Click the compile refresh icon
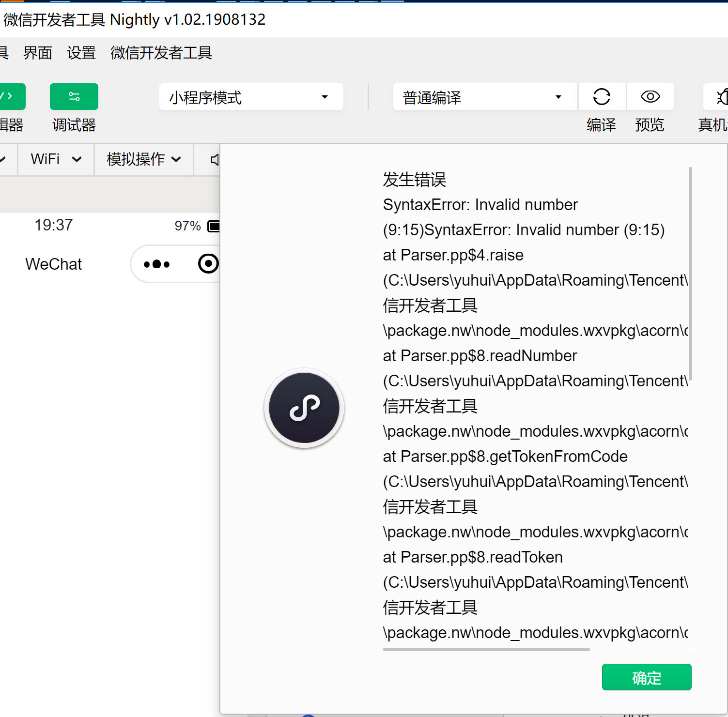The height and width of the screenshot is (717, 728). (x=602, y=97)
